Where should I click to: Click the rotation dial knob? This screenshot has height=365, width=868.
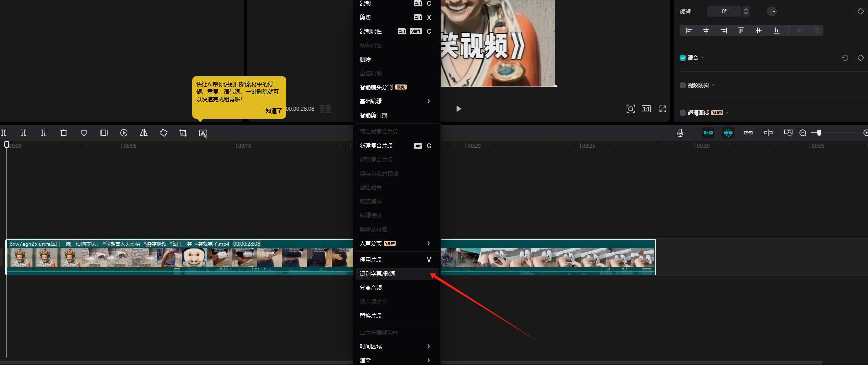point(772,11)
